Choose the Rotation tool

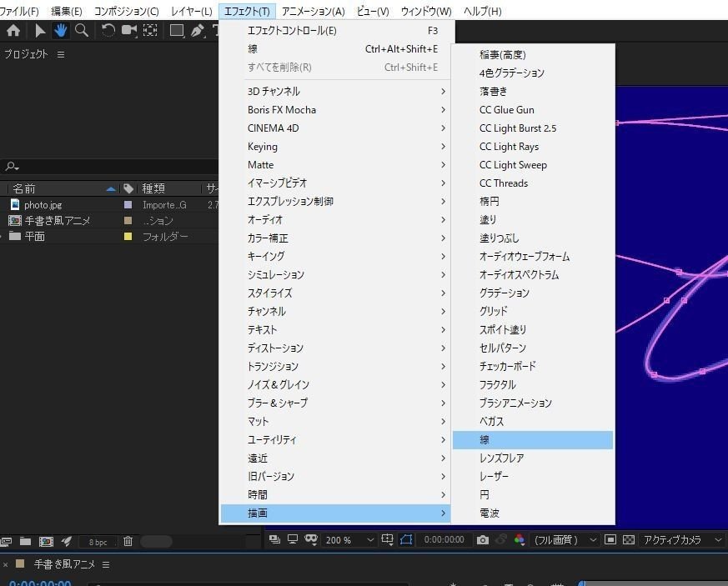coord(109,30)
